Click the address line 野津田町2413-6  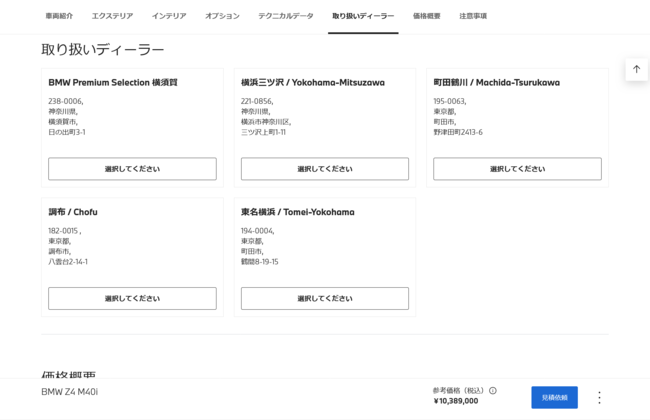pos(458,132)
